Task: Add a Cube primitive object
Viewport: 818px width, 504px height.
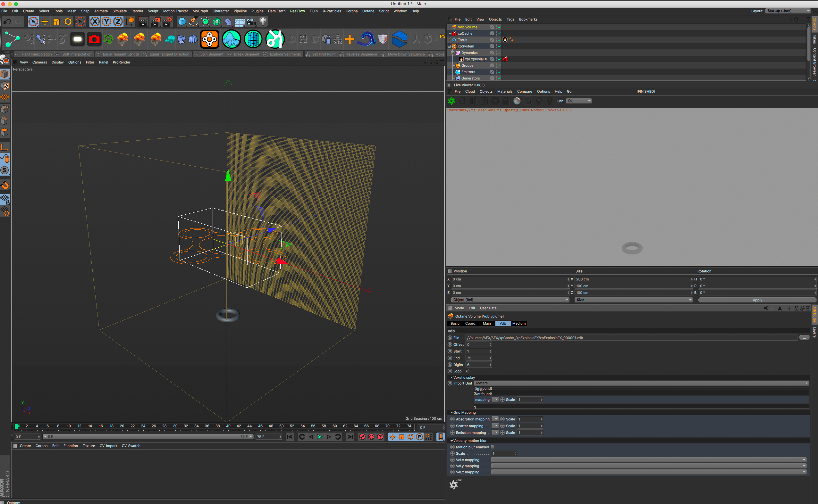Action: (182, 22)
